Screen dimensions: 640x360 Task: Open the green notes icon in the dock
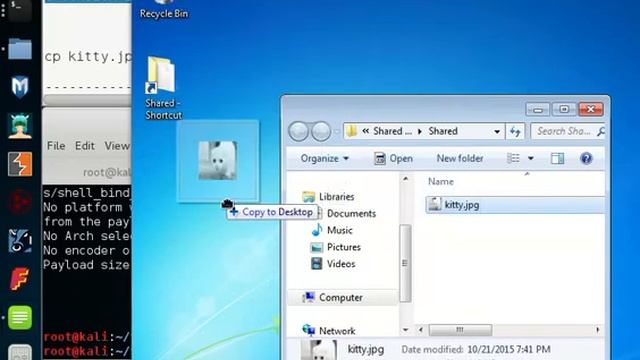click(x=20, y=317)
